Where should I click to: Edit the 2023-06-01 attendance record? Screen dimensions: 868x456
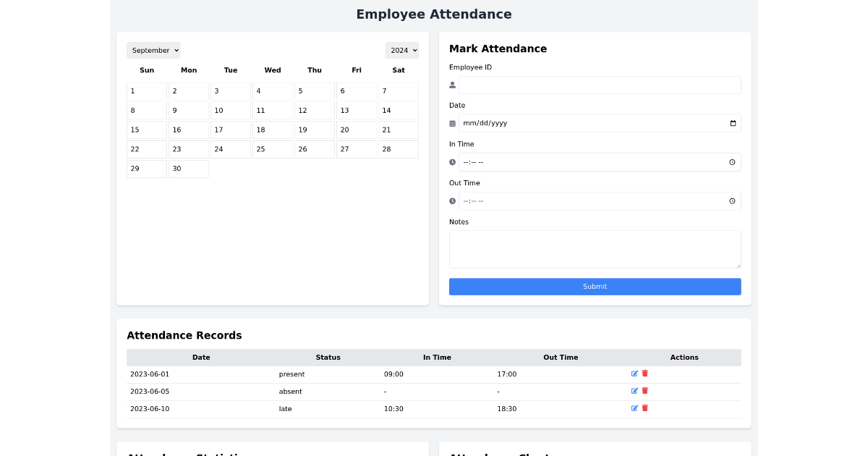(x=634, y=373)
